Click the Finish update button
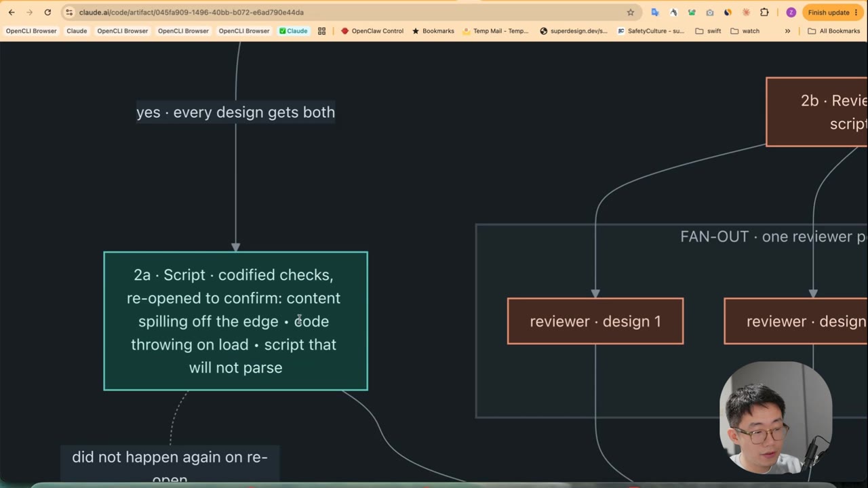Image resolution: width=868 pixels, height=488 pixels. click(x=828, y=12)
